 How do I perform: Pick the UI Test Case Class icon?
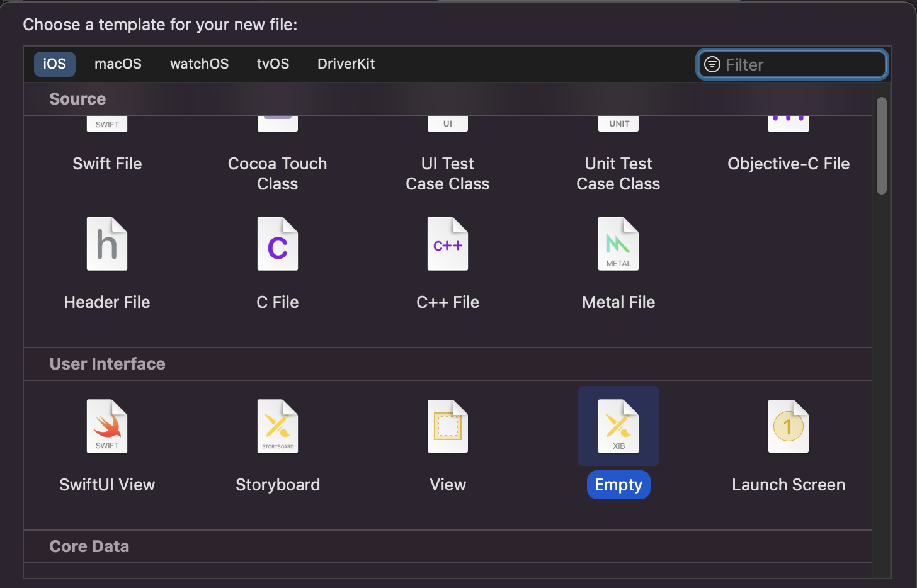(448, 124)
